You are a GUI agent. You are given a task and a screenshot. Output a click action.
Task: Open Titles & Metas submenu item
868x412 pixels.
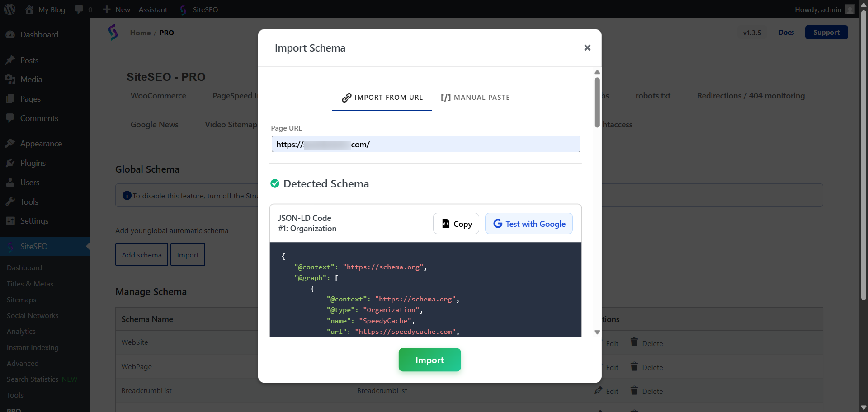(30, 284)
